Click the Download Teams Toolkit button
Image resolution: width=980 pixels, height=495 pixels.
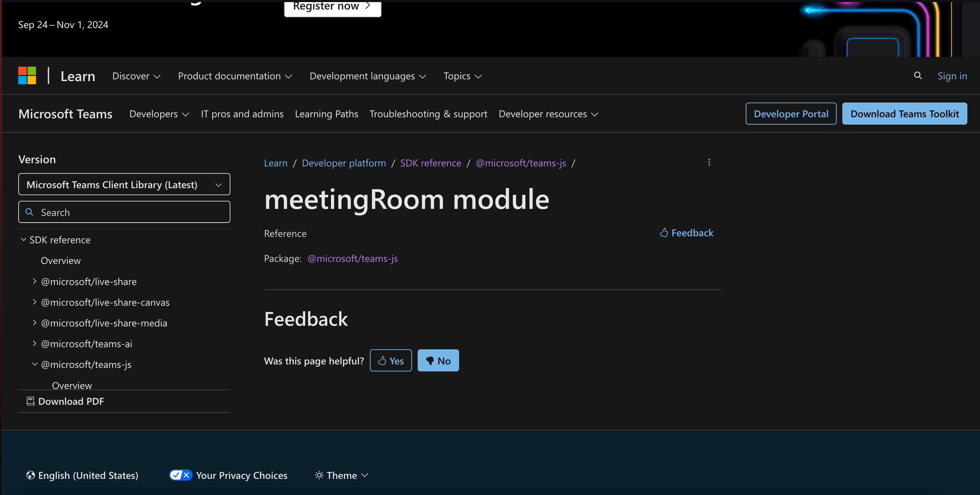(x=904, y=114)
